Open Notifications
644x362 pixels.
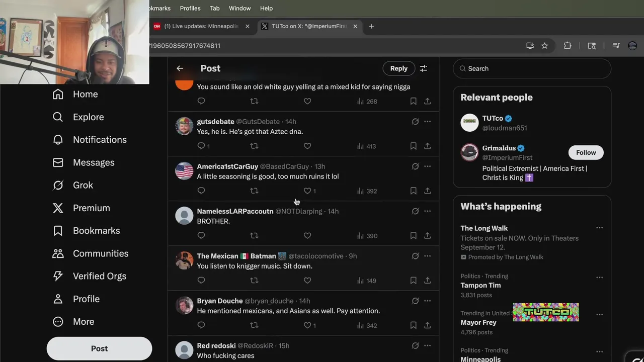[x=90, y=140]
